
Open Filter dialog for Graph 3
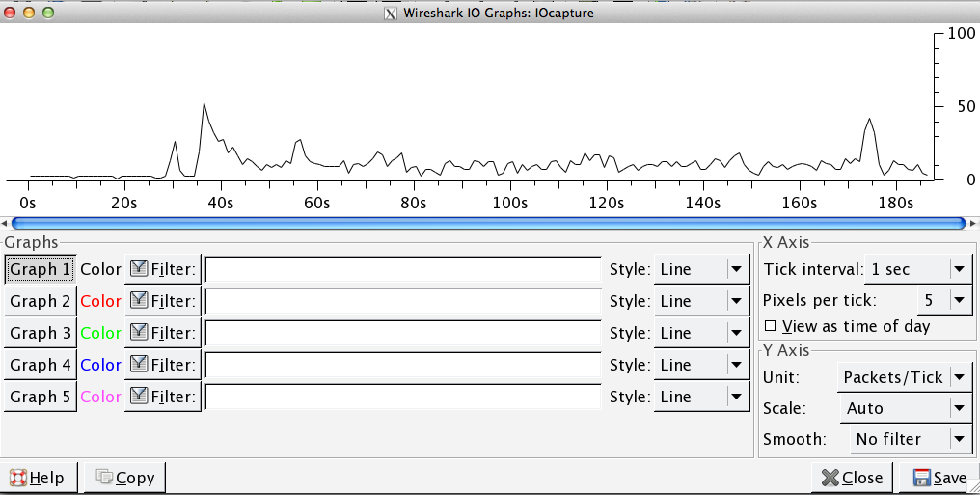pos(163,333)
